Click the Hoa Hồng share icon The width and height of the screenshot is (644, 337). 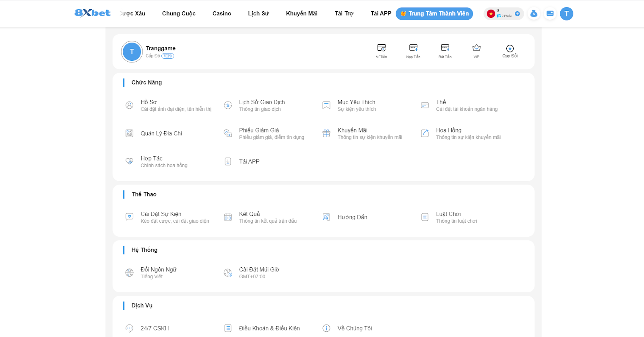click(x=425, y=133)
